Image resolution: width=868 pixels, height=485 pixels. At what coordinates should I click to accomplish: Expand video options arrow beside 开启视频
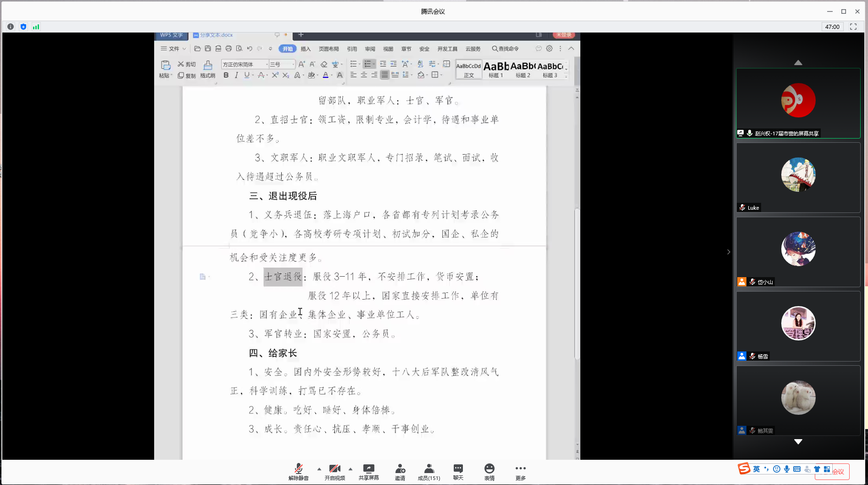click(x=351, y=469)
